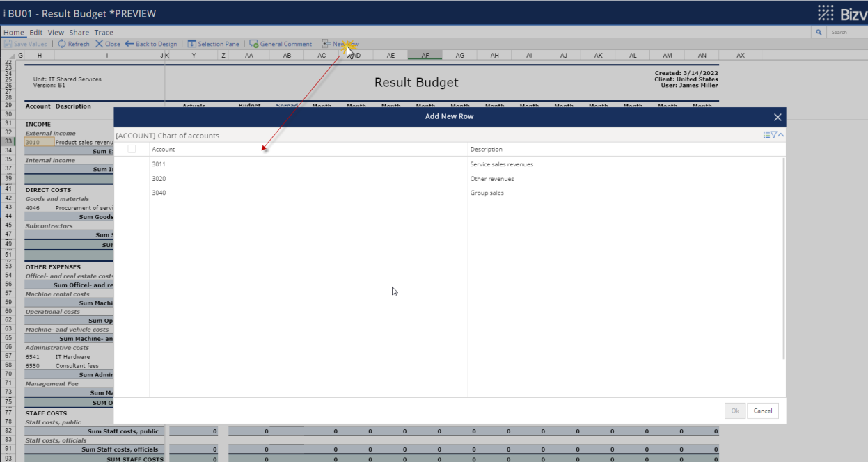868x462 pixels.
Task: Open the Trace menu
Action: (104, 32)
